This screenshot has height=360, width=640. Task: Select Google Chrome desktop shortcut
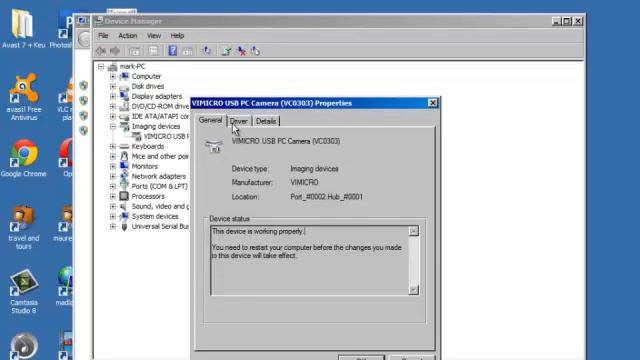(x=23, y=158)
